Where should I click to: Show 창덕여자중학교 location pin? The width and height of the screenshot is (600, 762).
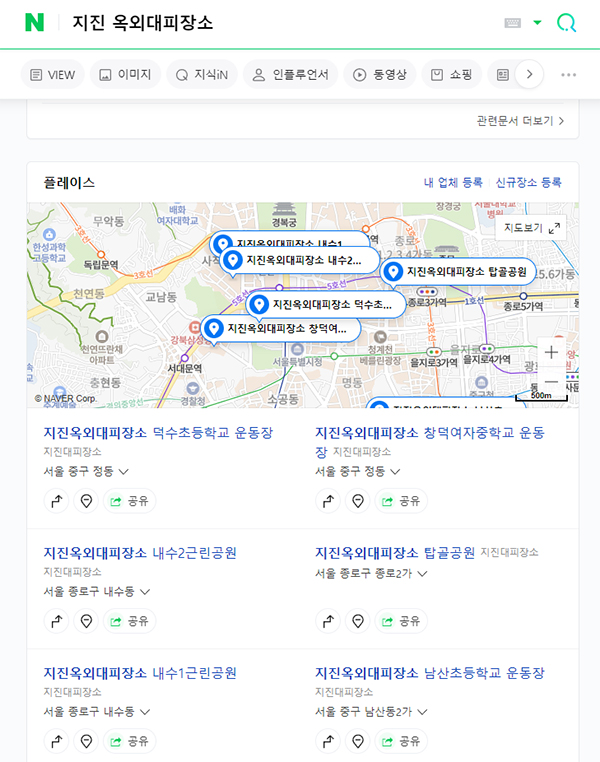[x=358, y=501]
